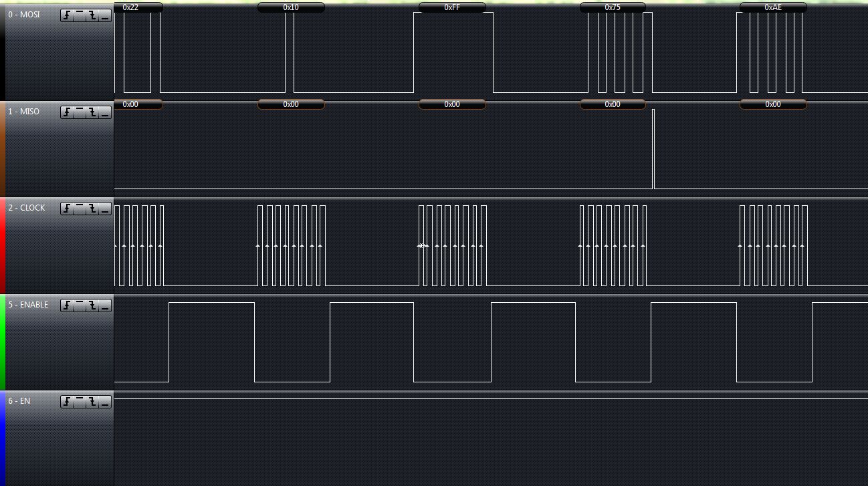Click the brown color strip of MISO channel
868x486 pixels.
pos(3,150)
